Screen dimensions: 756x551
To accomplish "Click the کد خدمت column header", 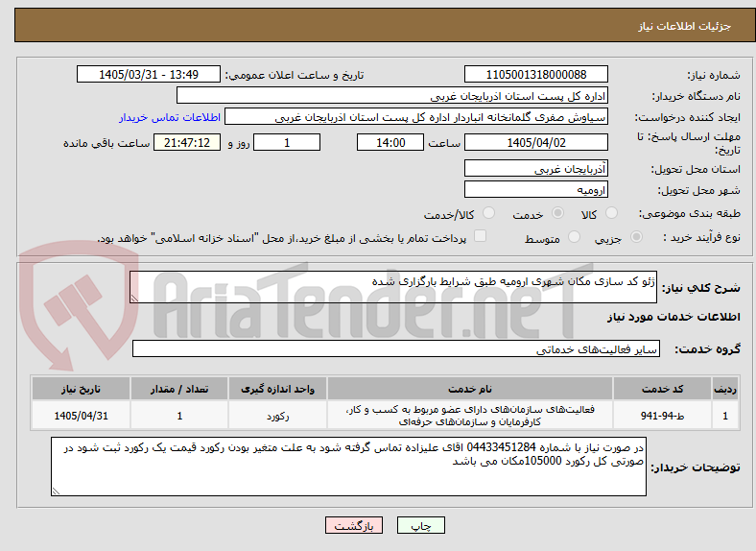I will point(663,389).
